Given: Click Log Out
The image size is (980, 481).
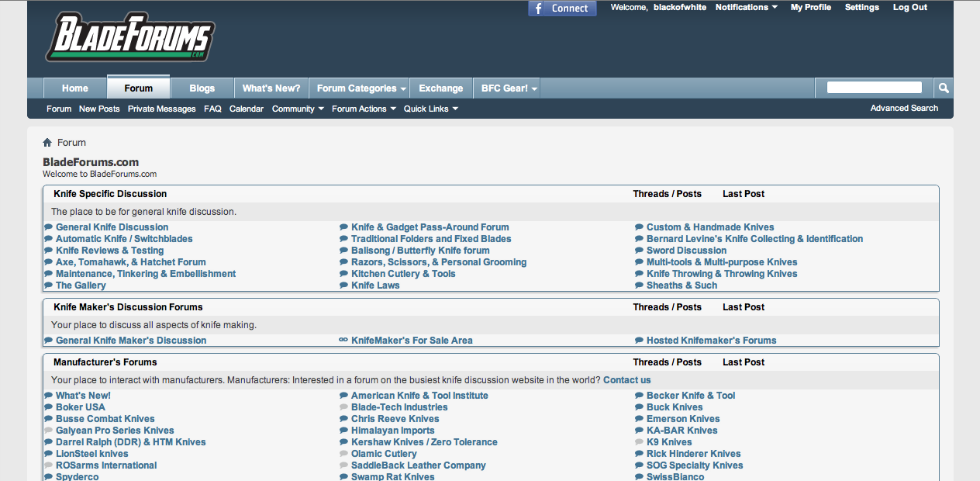Looking at the screenshot, I should pyautogui.click(x=910, y=8).
